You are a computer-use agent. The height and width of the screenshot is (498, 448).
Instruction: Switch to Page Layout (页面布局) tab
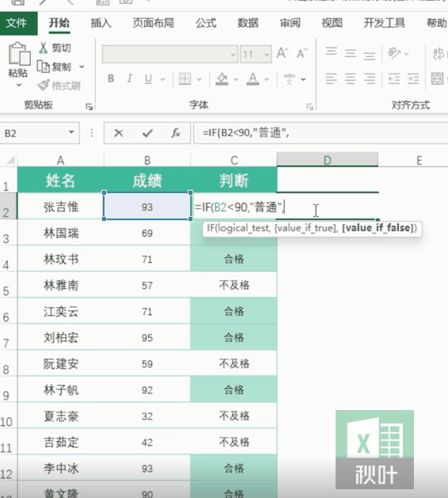tap(154, 23)
